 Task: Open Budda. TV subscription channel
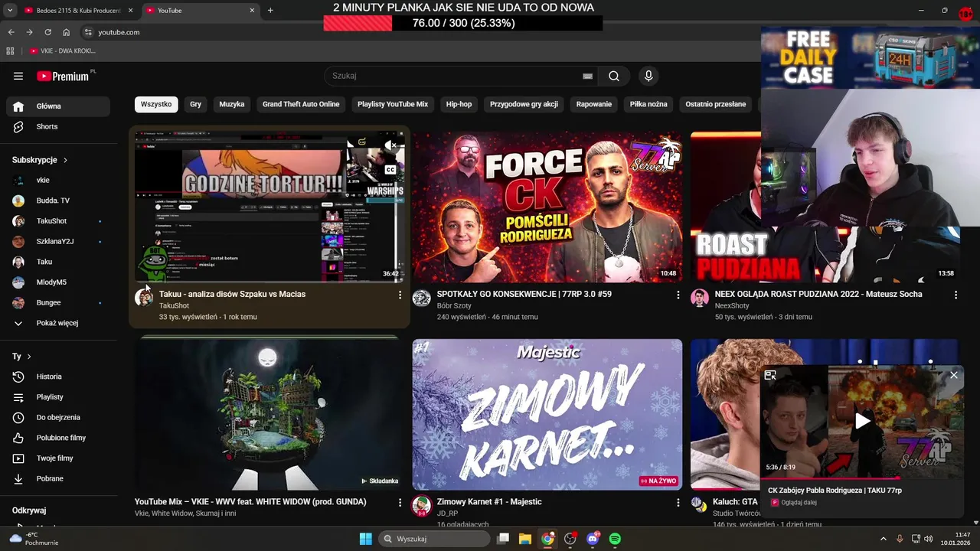point(58,201)
